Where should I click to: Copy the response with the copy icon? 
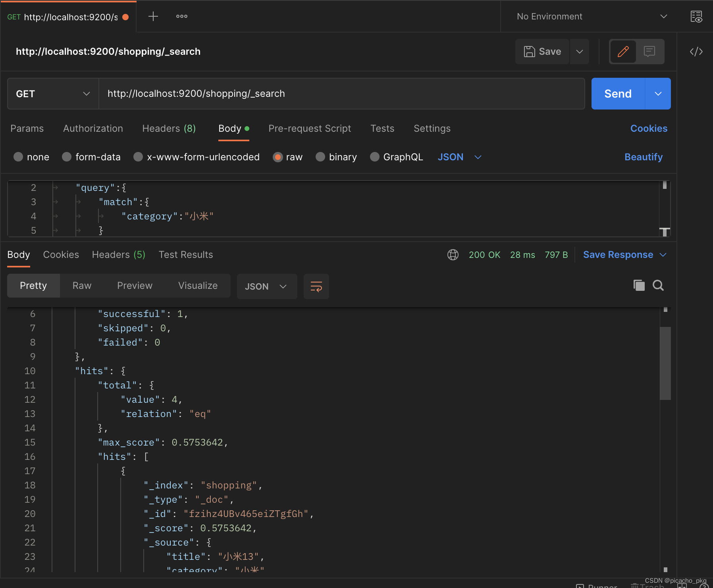point(639,285)
